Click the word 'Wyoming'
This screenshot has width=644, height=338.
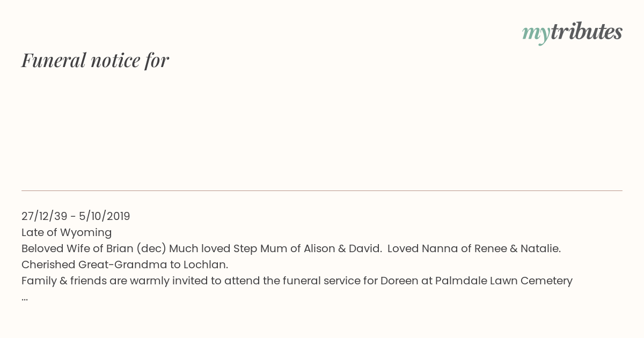(86, 233)
